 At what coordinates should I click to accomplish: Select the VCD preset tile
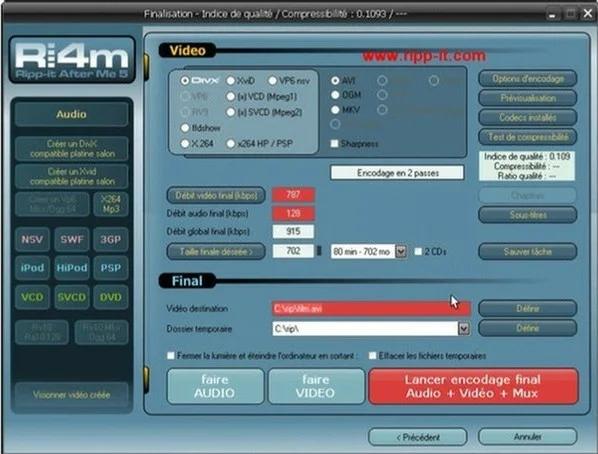click(32, 297)
